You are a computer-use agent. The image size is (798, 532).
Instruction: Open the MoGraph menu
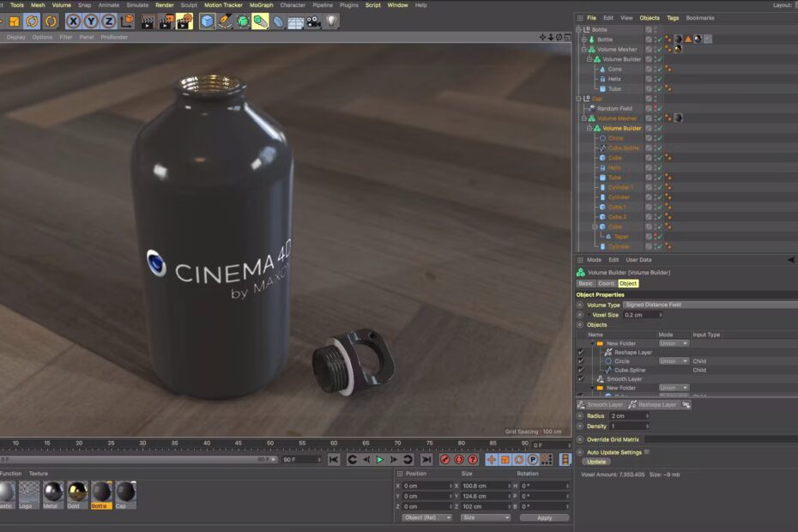pyautogui.click(x=261, y=5)
